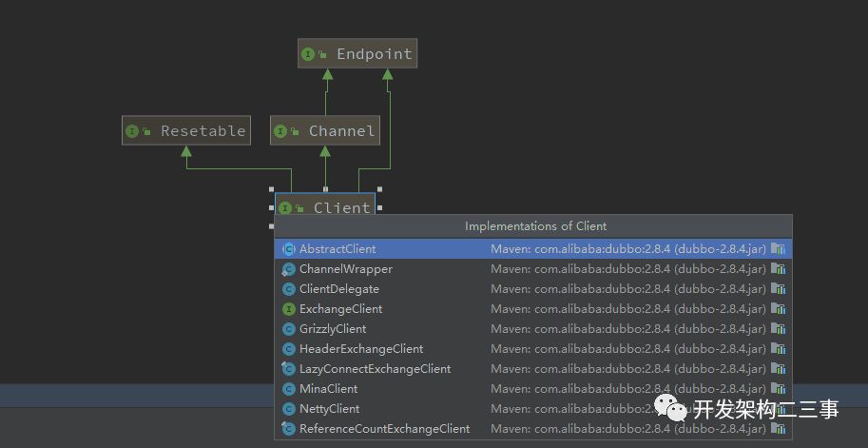The width and height of the screenshot is (868, 448).
Task: Click the class icon beside NettyClient
Action: [x=289, y=409]
